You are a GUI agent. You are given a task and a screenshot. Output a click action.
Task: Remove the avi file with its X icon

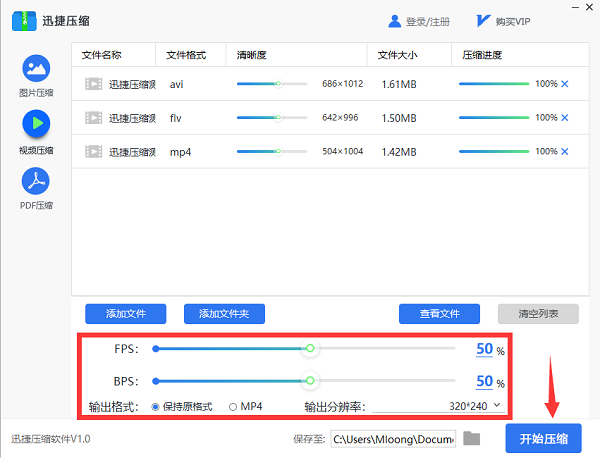point(565,84)
